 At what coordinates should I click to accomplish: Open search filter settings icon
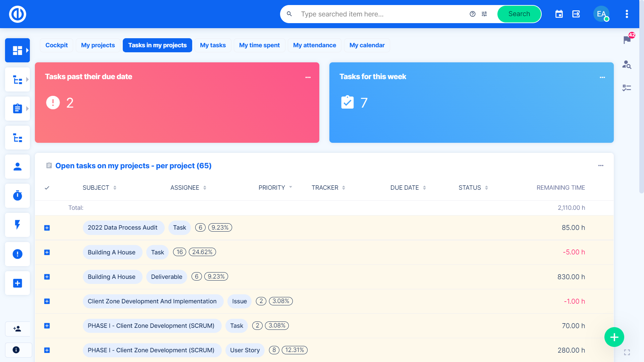point(484,14)
